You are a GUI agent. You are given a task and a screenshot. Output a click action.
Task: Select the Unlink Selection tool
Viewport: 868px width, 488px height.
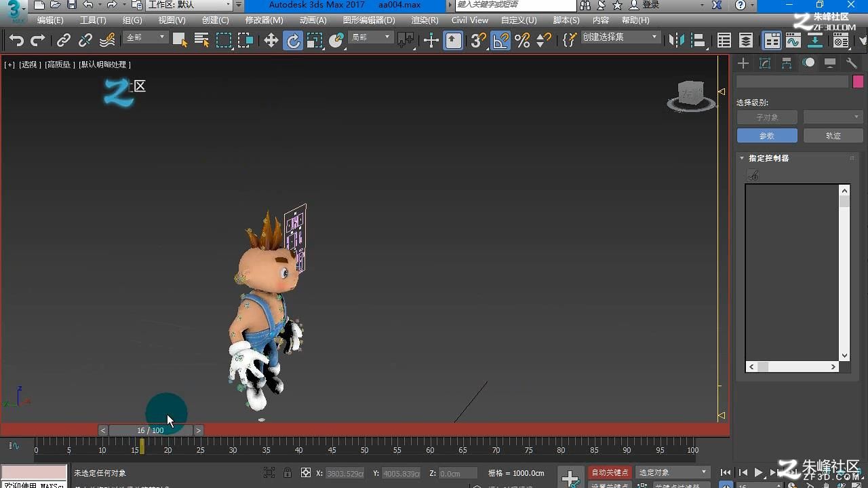click(85, 41)
